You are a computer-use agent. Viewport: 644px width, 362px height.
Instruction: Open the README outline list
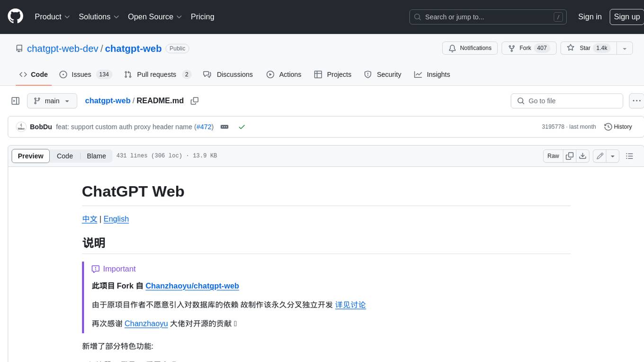pyautogui.click(x=629, y=156)
